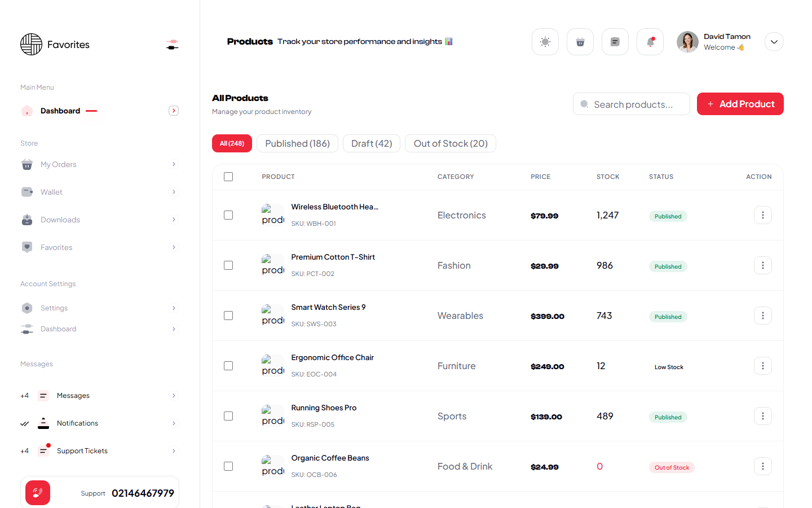Click the sidebar filter sliders icon

point(173,45)
